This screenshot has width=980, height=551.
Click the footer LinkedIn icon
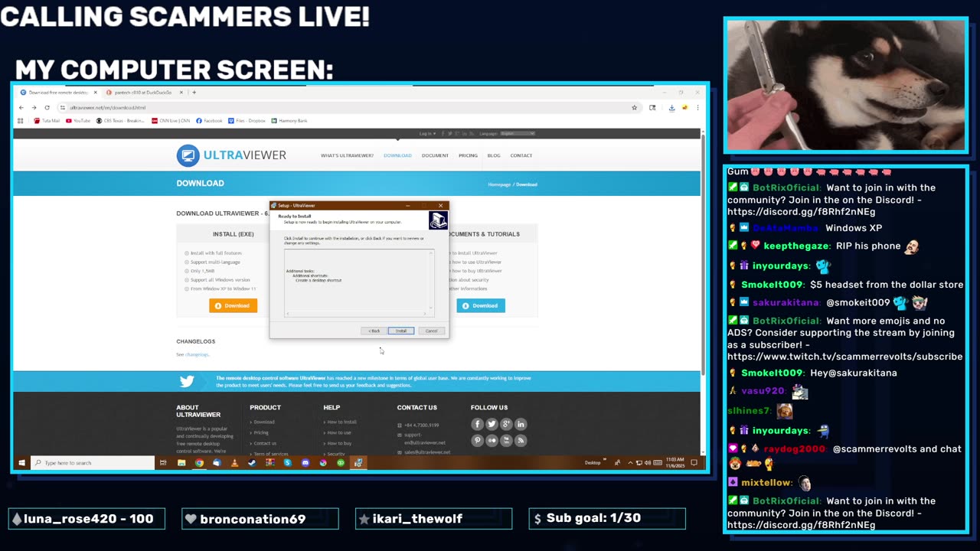[x=521, y=424]
